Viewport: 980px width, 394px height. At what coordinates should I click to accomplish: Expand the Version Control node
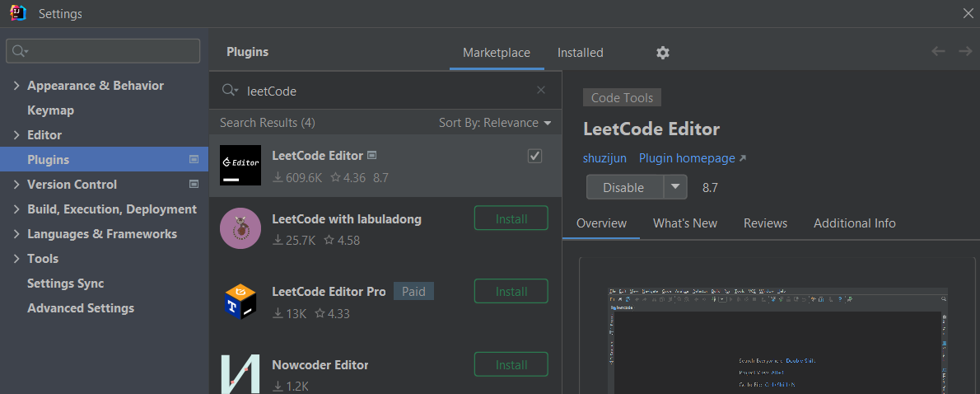[x=16, y=185]
